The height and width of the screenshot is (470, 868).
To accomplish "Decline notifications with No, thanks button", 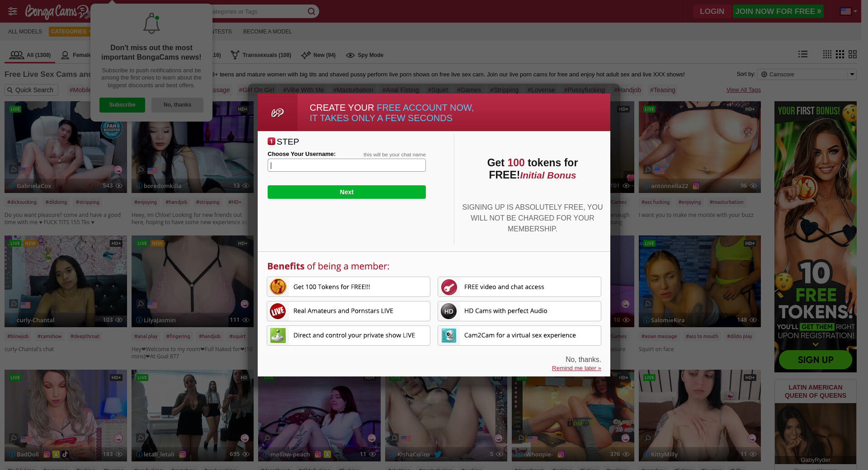I will click(x=177, y=105).
